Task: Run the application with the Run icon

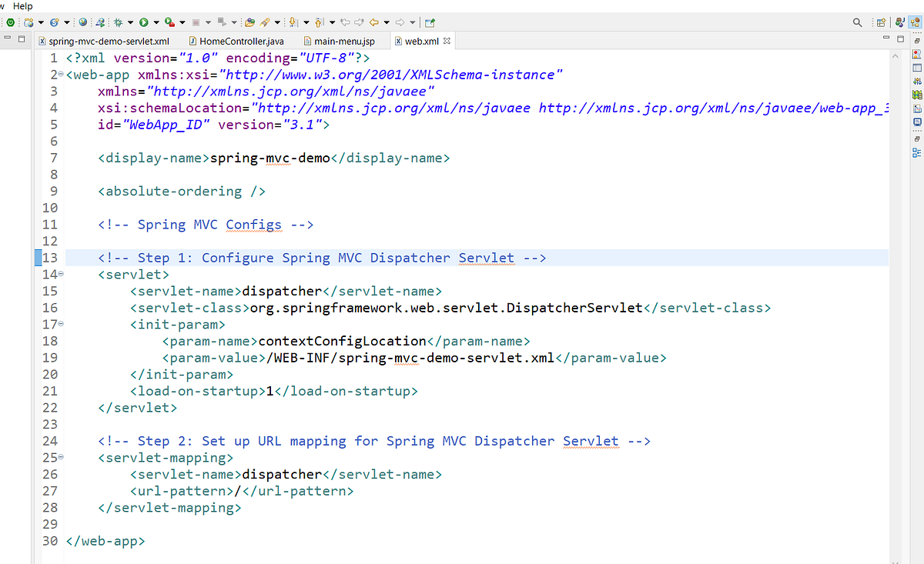Action: [x=144, y=22]
